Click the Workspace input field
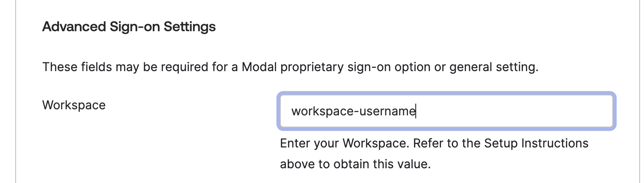This screenshot has width=644, height=183. point(446,111)
